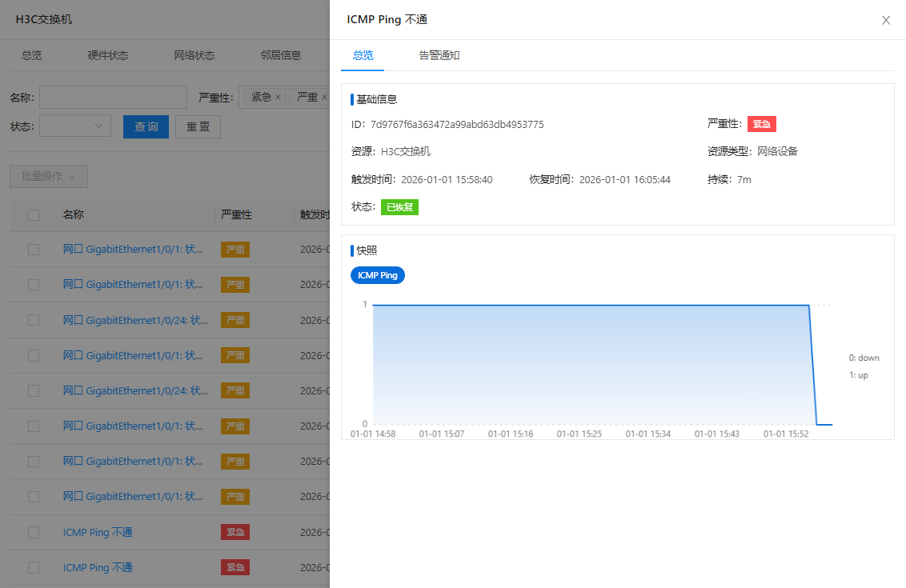Switch to the 告警通知 tab
Screen dimensions: 906x588
coord(439,55)
